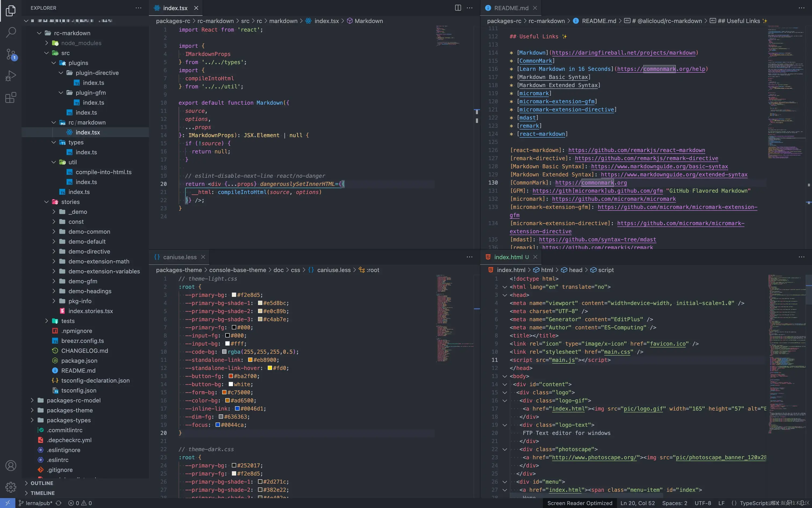This screenshot has height=508, width=812.
Task: Fold the head tag at line 3
Action: point(504,295)
